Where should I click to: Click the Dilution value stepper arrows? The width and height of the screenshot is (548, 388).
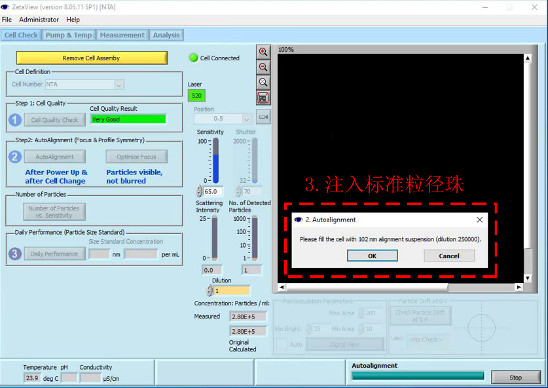point(210,290)
